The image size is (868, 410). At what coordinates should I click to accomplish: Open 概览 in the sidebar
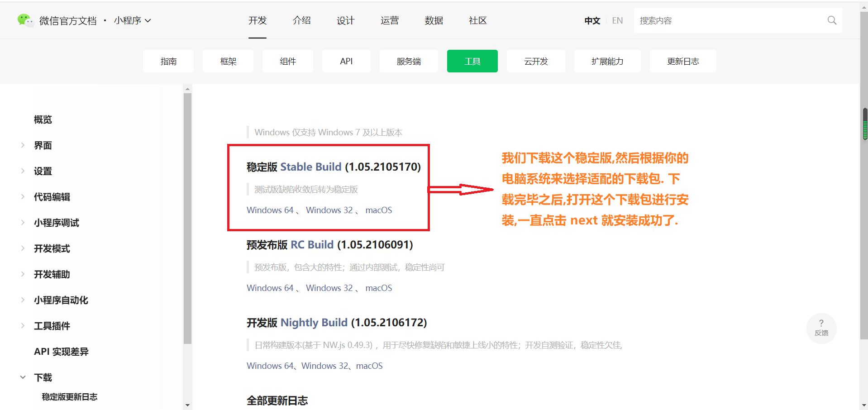(43, 119)
